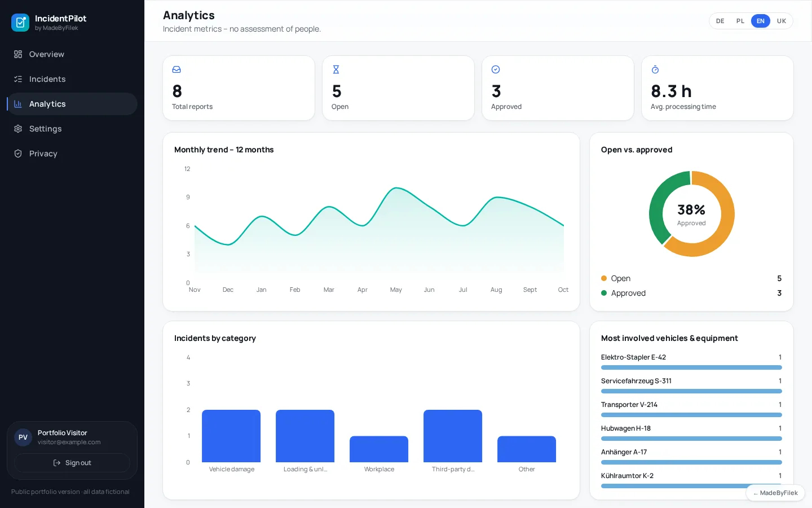Click the Analytics bar chart icon
Image resolution: width=812 pixels, height=508 pixels.
[18, 104]
